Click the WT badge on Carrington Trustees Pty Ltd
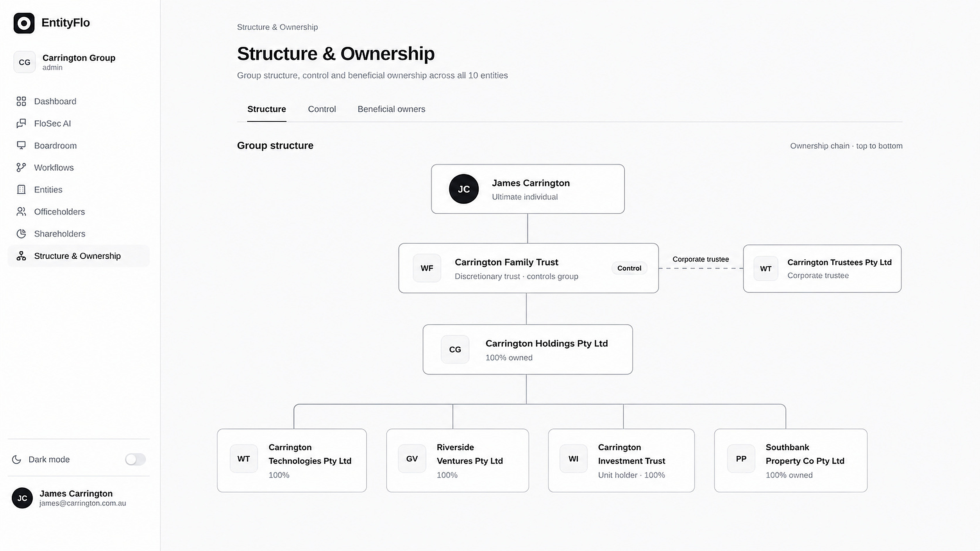 tap(766, 269)
